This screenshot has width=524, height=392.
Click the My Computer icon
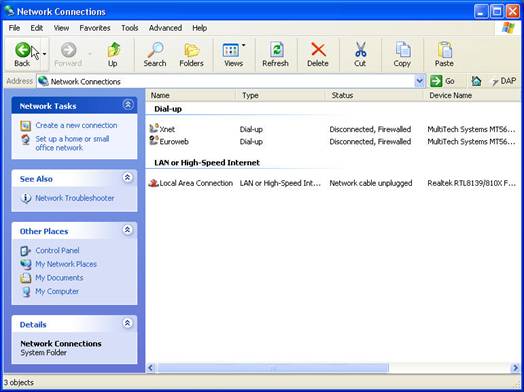26,292
